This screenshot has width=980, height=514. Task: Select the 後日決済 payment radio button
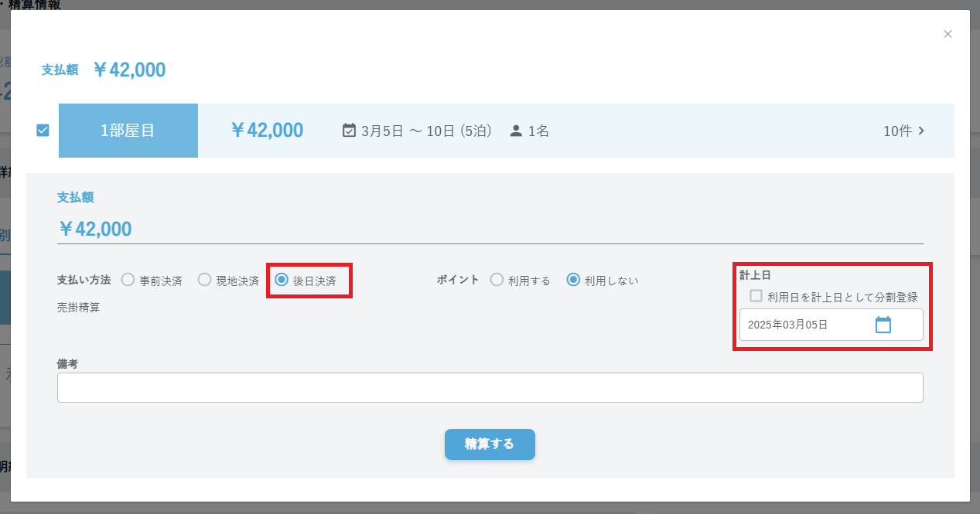[282, 280]
